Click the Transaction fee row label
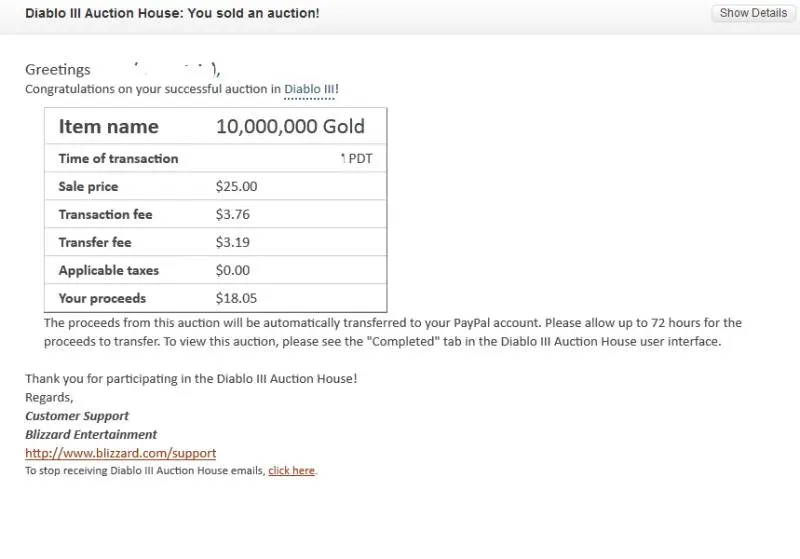 (105, 214)
